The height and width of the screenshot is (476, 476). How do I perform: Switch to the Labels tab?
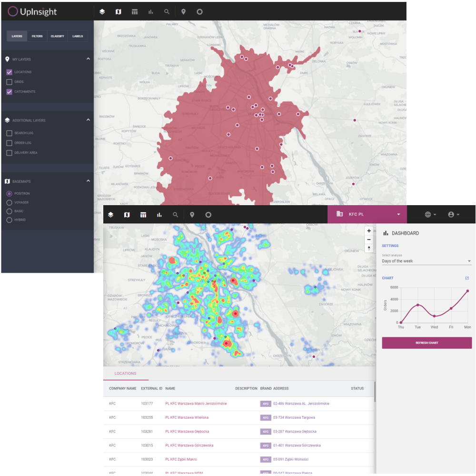click(78, 36)
